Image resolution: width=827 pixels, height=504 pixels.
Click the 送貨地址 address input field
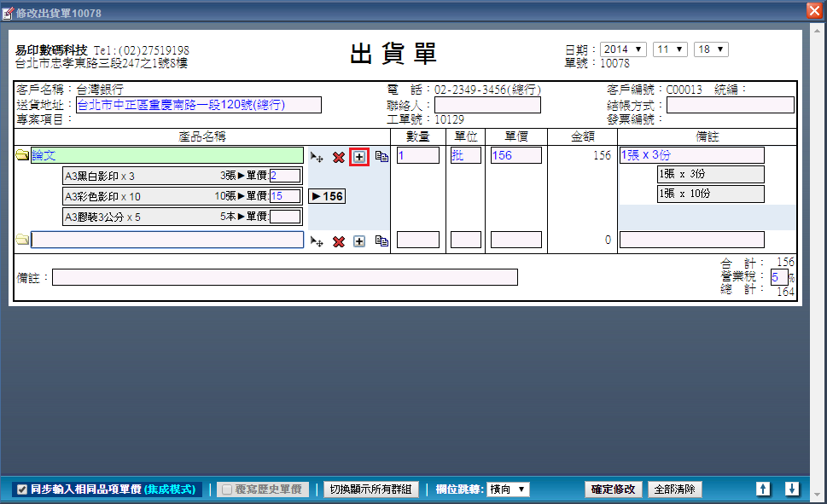198,105
